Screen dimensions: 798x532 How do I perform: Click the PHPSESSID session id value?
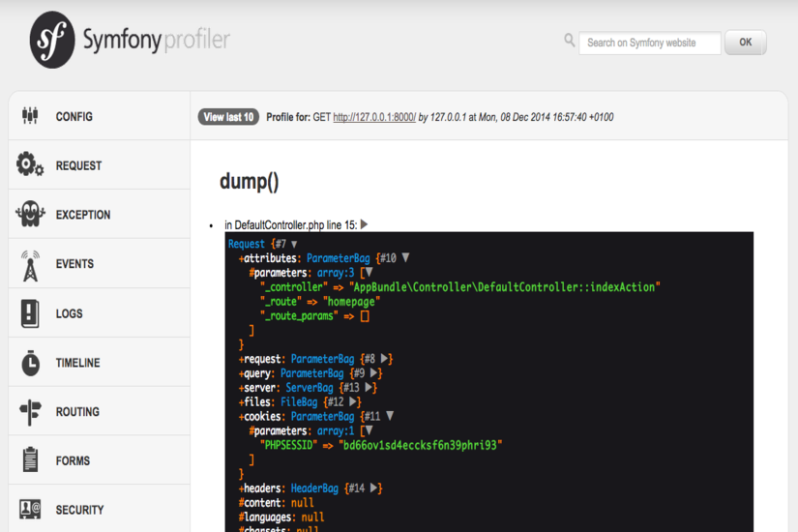421,445
